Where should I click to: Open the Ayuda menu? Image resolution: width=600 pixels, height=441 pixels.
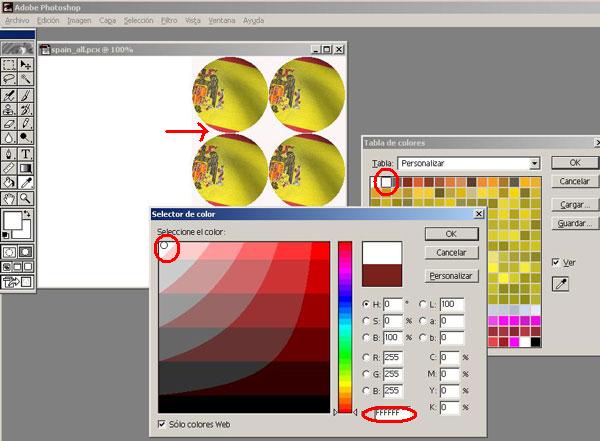(254, 21)
